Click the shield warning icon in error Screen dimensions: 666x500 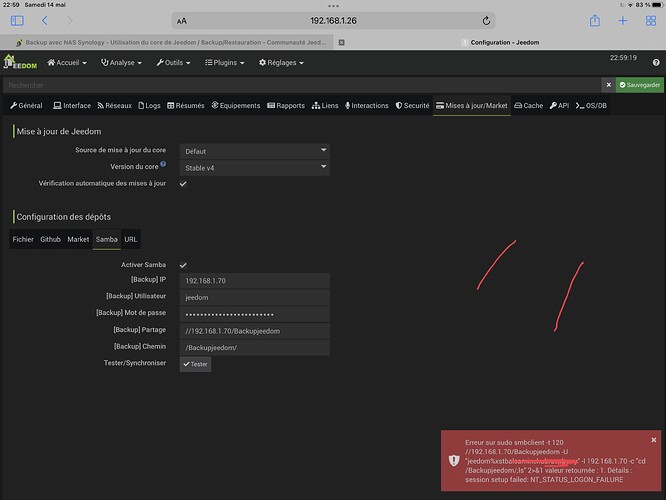pos(454,460)
